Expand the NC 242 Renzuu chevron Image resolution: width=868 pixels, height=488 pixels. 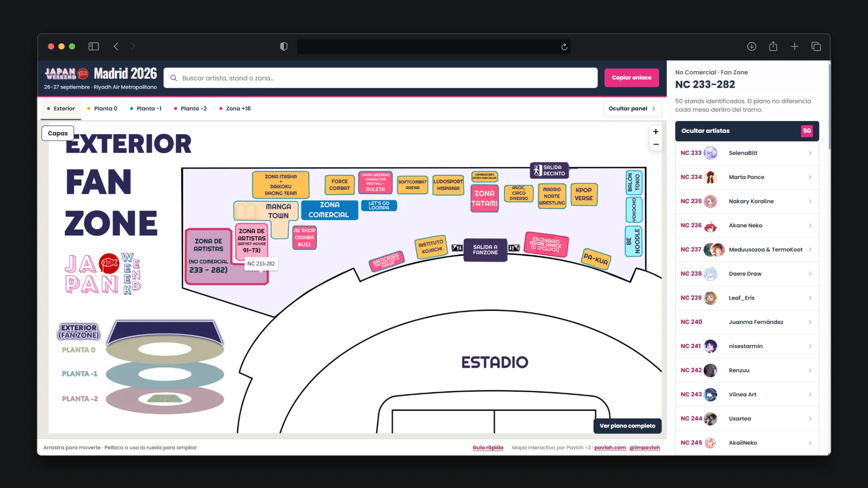pyautogui.click(x=810, y=370)
